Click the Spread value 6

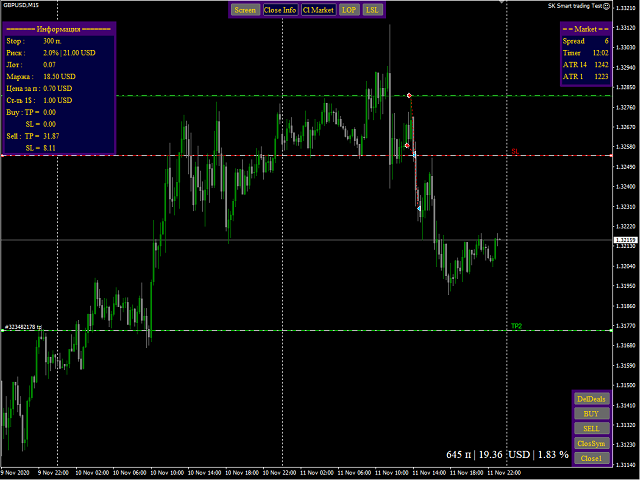[606, 41]
